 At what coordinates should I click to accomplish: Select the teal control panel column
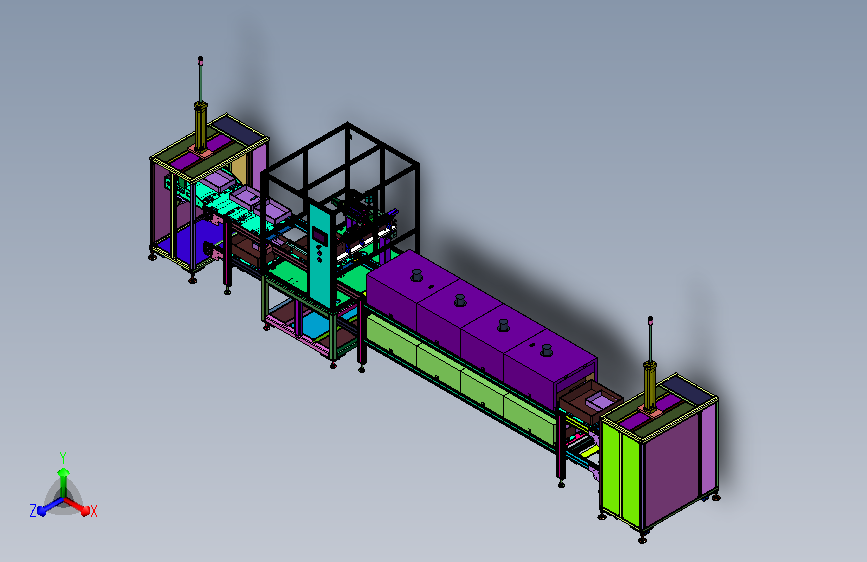click(x=321, y=256)
